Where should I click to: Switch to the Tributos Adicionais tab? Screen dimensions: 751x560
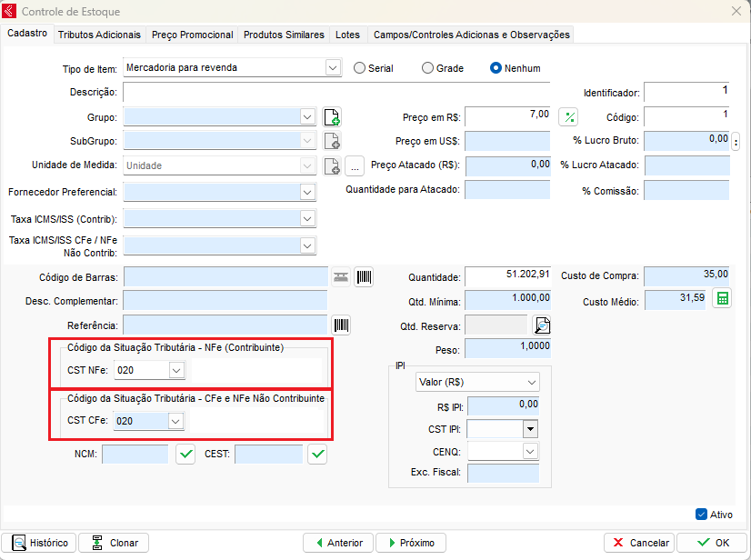(x=99, y=35)
